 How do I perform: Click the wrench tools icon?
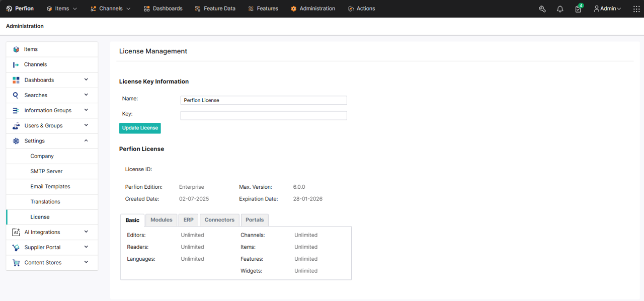point(542,9)
